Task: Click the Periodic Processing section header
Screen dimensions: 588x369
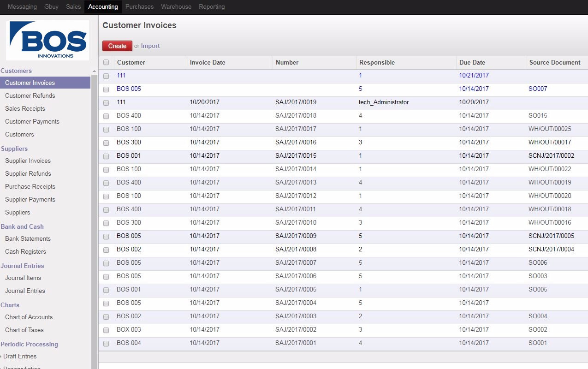Action: (29, 344)
